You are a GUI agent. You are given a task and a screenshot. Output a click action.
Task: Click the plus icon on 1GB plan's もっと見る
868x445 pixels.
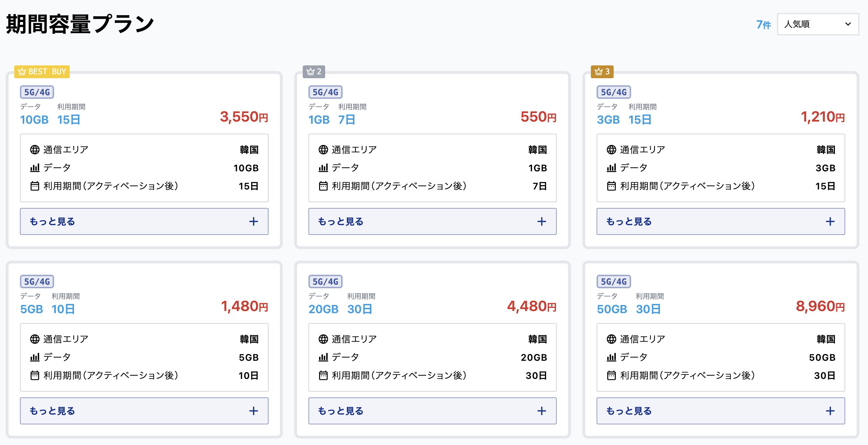click(x=541, y=221)
